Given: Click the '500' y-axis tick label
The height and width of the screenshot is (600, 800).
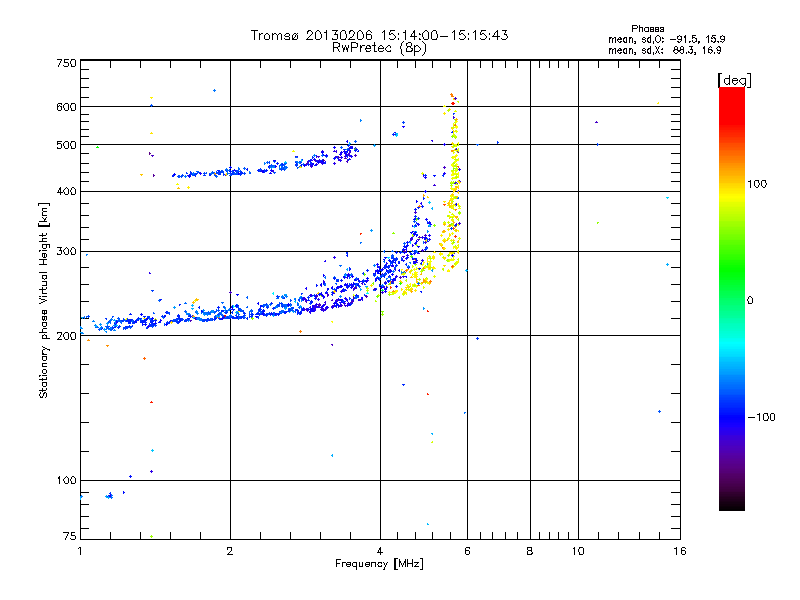Looking at the screenshot, I should (x=66, y=145).
